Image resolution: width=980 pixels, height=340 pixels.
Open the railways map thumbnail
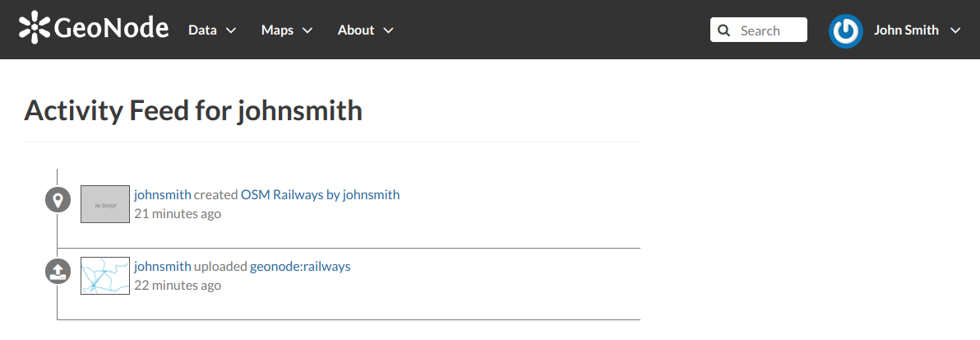105,276
